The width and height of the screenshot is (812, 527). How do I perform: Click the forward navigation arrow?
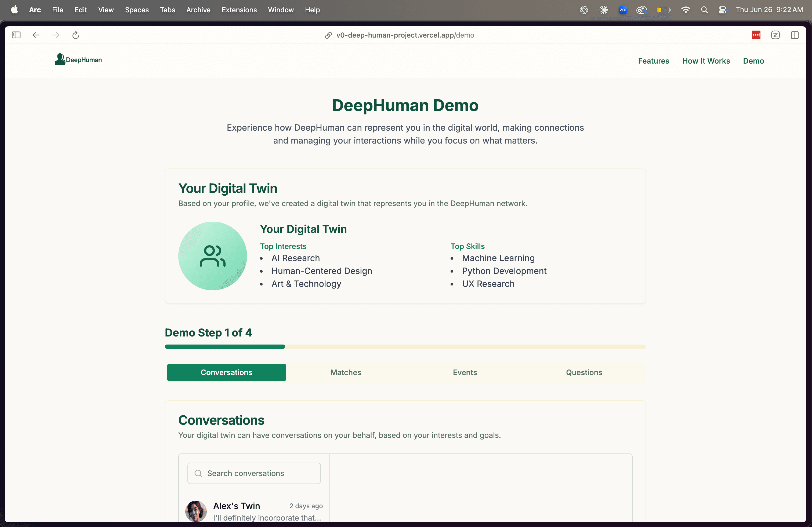tap(56, 35)
